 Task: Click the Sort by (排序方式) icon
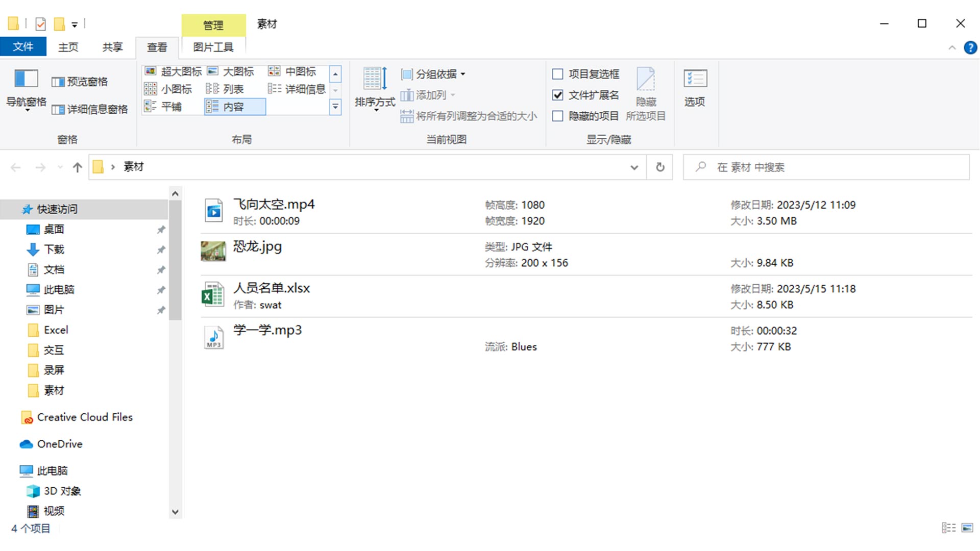pyautogui.click(x=375, y=80)
